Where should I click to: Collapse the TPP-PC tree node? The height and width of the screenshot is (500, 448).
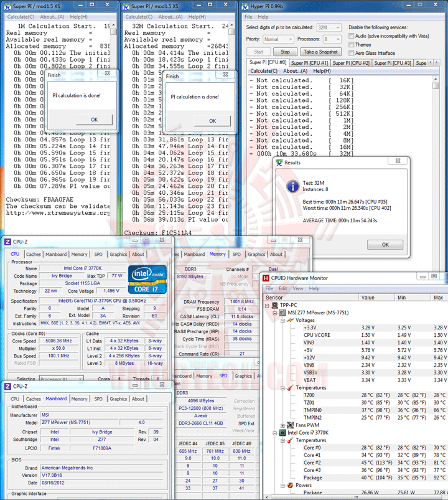click(x=267, y=305)
